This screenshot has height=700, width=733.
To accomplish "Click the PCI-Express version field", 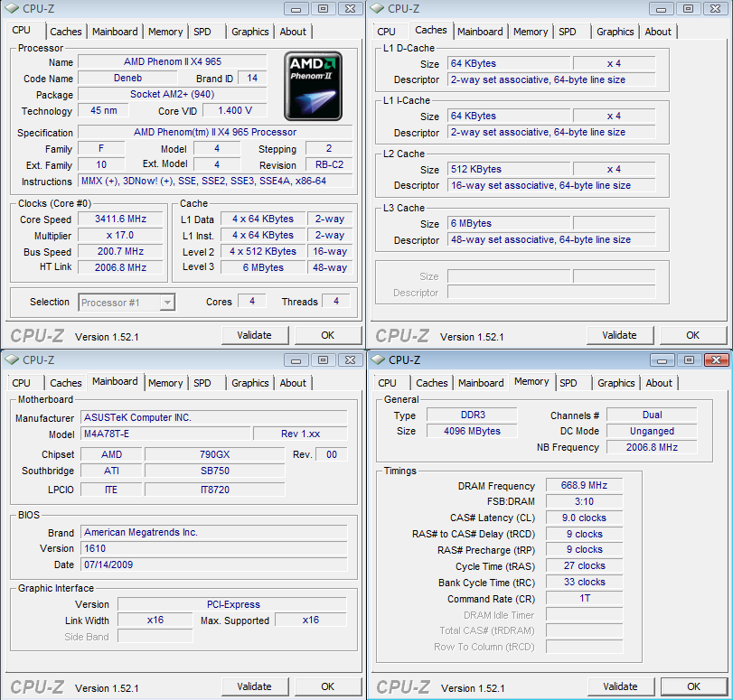I will coord(233,604).
